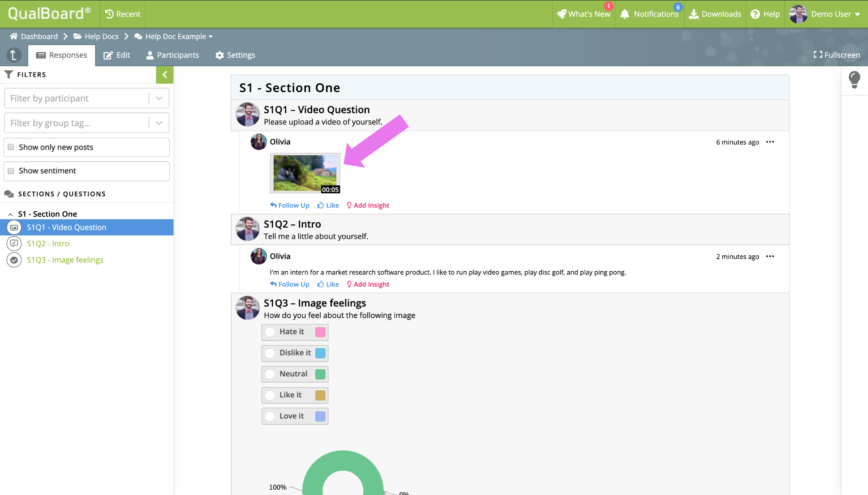Switch to the Participants tab
Image resolution: width=868 pixels, height=495 pixels.
coord(172,55)
